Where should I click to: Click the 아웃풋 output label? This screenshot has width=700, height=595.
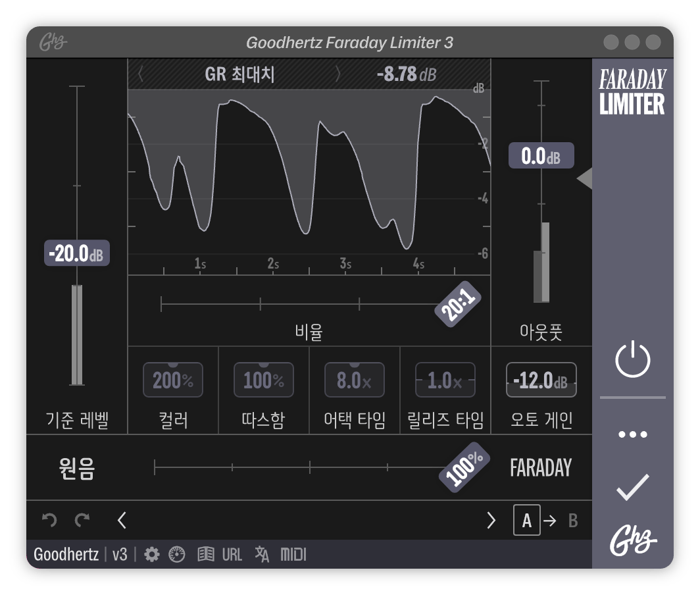click(541, 332)
